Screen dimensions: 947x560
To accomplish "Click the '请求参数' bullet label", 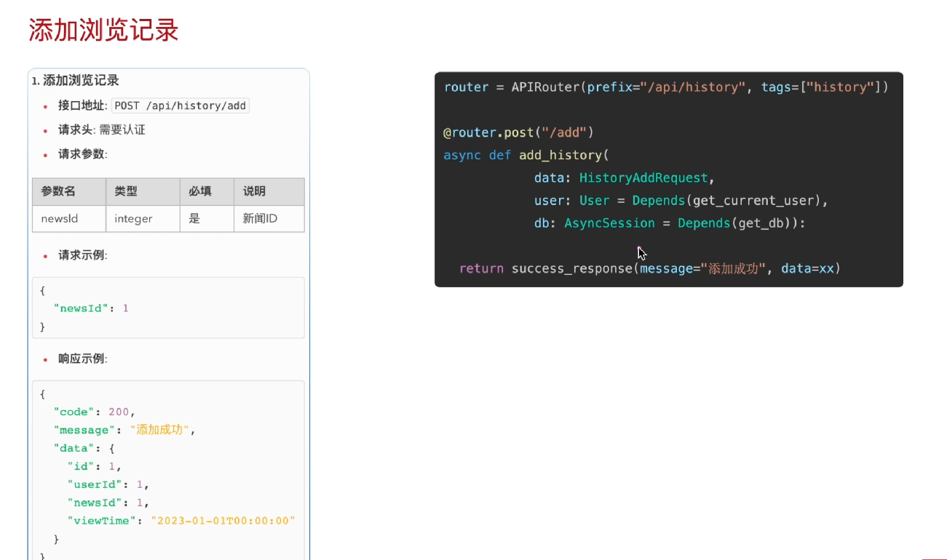I will [x=82, y=153].
